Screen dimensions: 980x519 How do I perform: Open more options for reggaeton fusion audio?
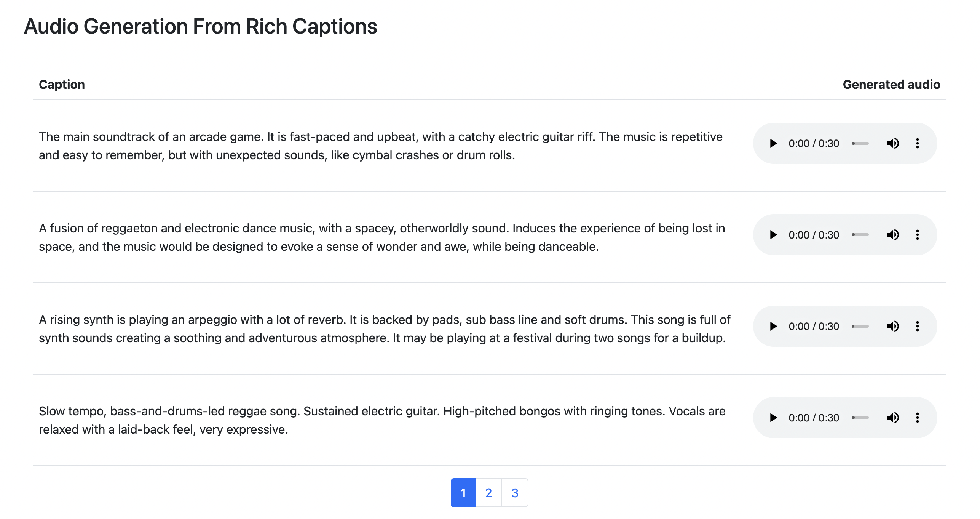(918, 235)
